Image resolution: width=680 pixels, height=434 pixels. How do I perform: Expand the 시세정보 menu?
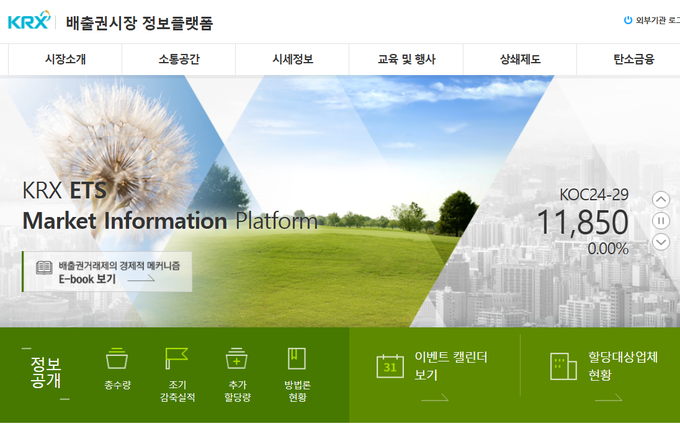tap(293, 59)
